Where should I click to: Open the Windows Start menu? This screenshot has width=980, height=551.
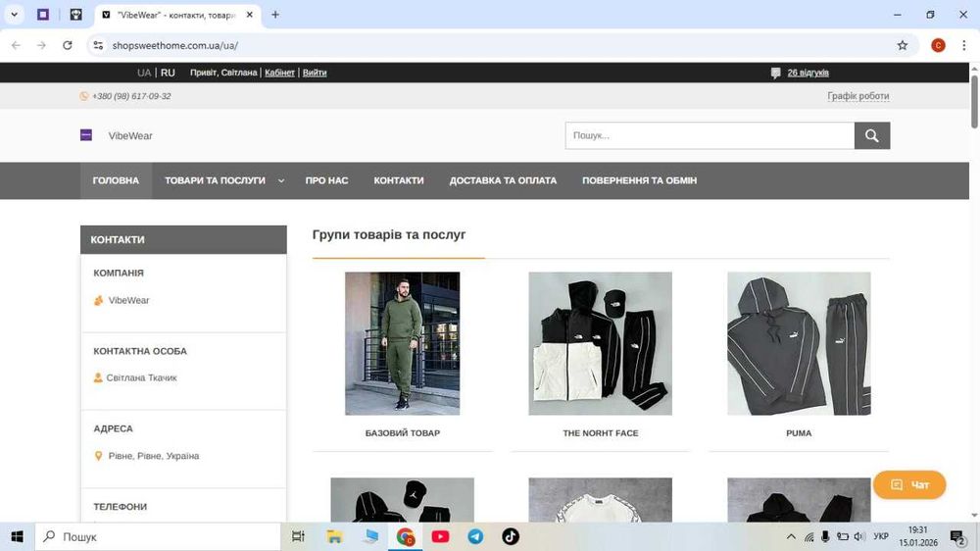coord(17,536)
